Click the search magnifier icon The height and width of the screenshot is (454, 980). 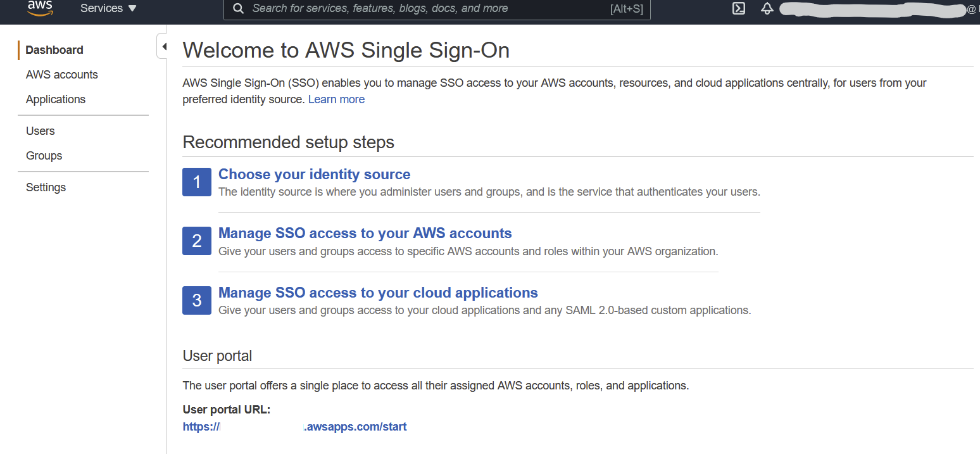click(238, 9)
